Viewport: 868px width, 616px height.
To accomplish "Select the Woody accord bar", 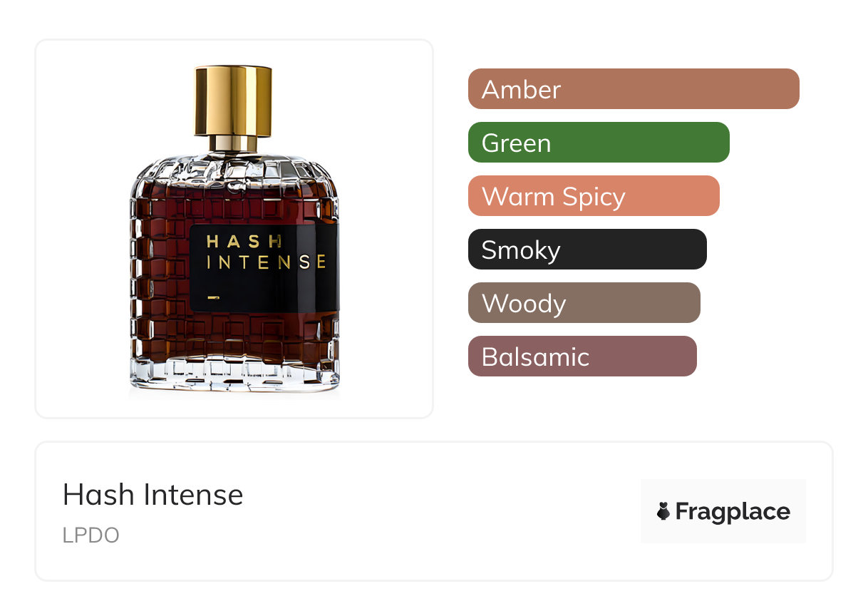I will click(584, 303).
